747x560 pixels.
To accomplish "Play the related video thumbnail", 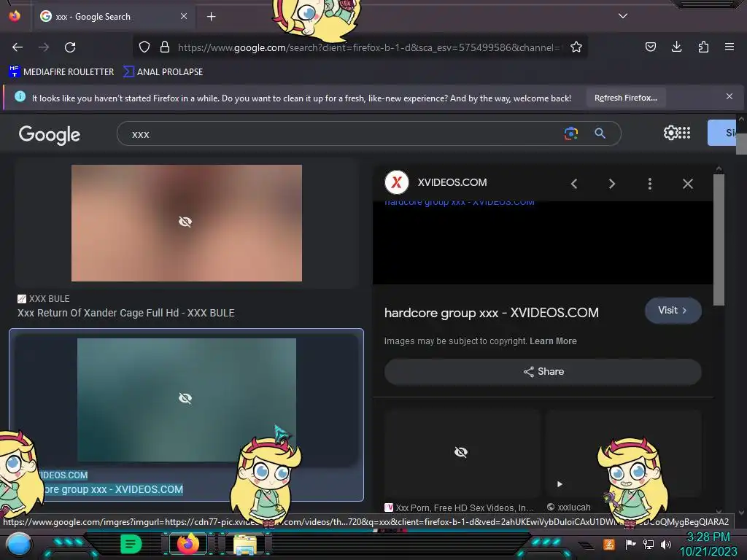I will tap(560, 484).
